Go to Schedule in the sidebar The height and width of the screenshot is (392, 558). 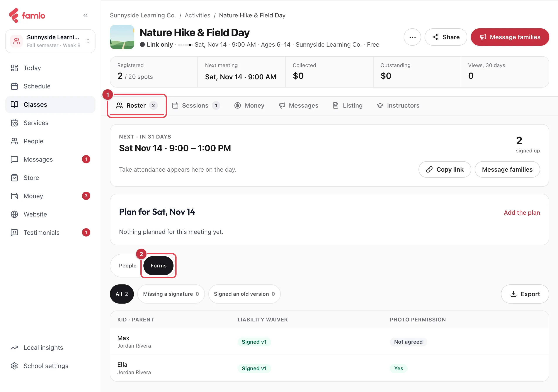click(x=50, y=86)
